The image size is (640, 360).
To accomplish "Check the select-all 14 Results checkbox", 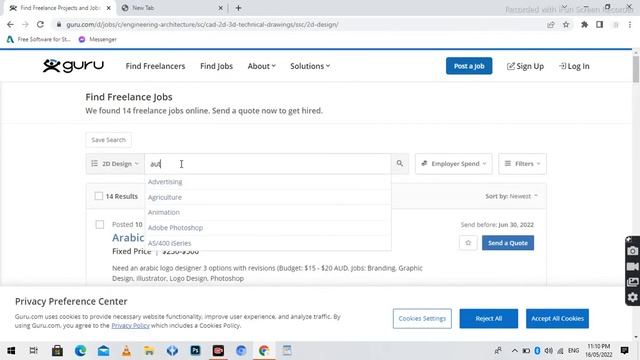I will point(98,196).
